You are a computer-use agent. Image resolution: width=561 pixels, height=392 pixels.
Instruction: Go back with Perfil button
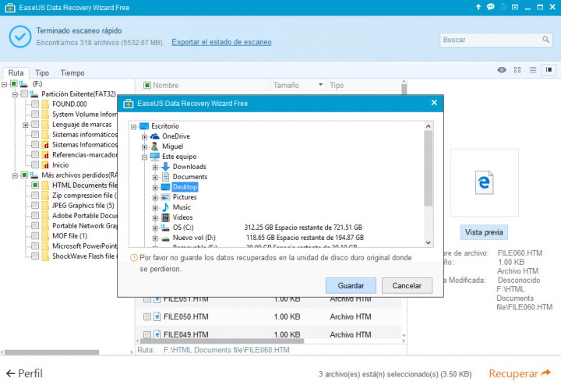click(24, 373)
